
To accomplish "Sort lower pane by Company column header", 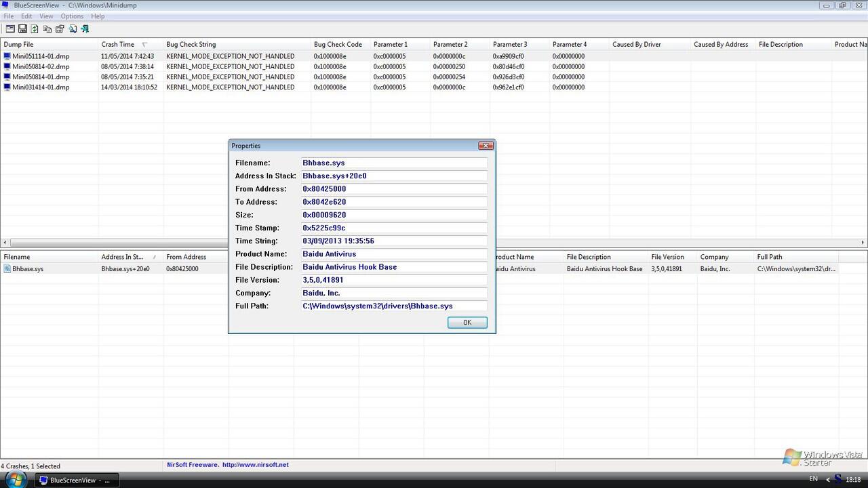I will [726, 257].
